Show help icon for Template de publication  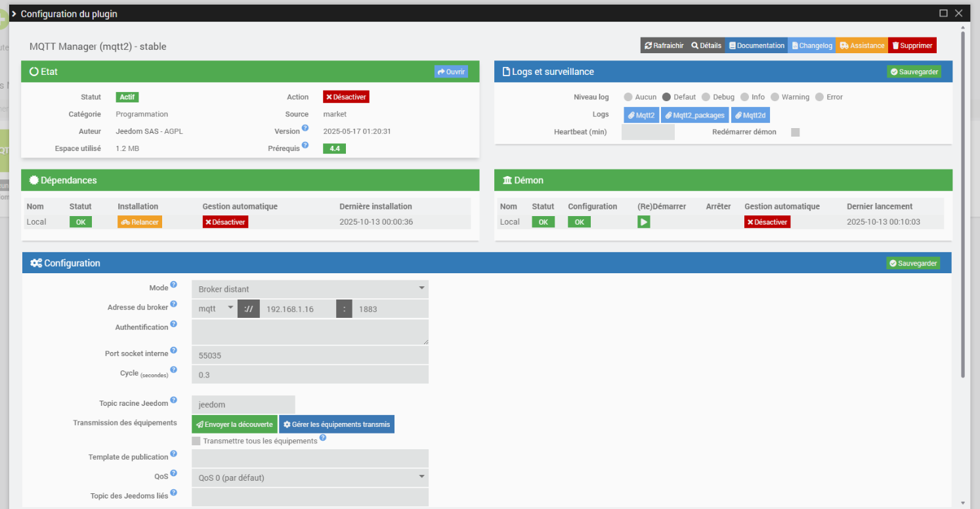coord(174,454)
